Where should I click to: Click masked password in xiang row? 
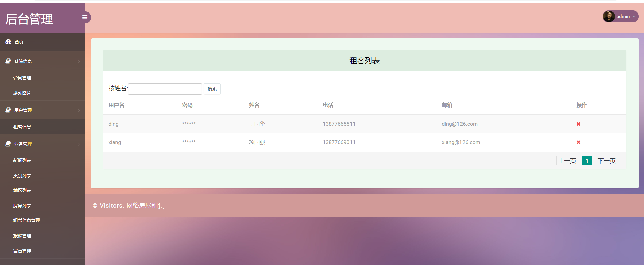pos(189,142)
